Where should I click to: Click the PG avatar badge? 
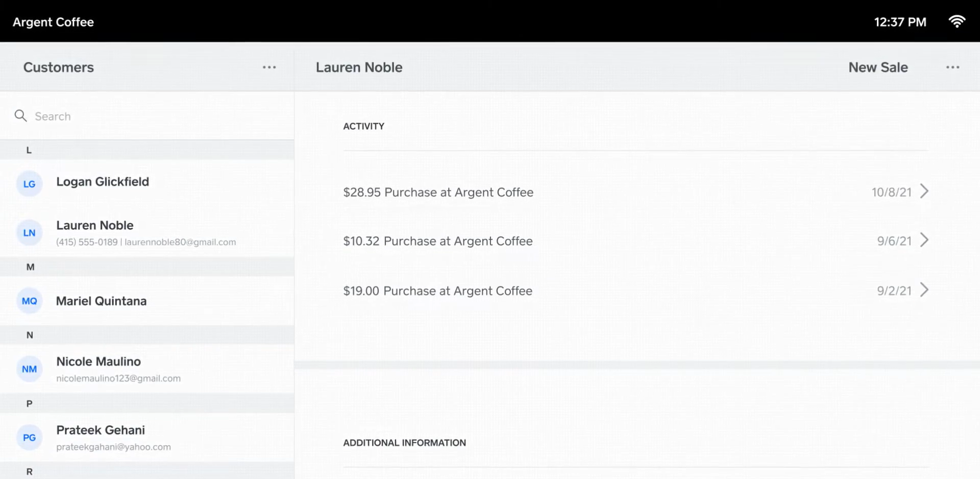pos(29,438)
